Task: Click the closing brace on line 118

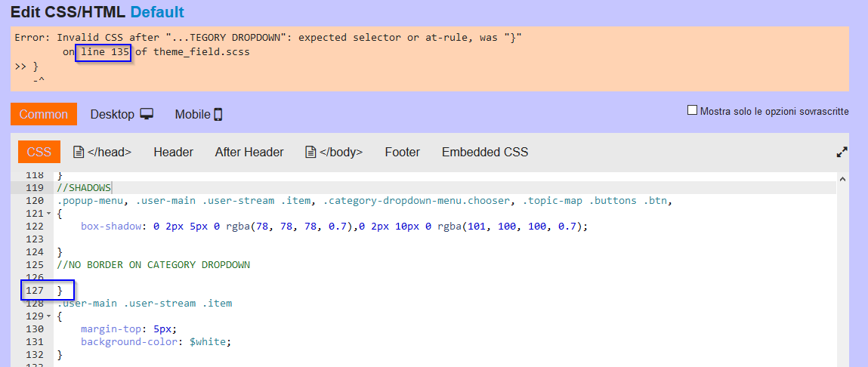Action: (x=60, y=176)
